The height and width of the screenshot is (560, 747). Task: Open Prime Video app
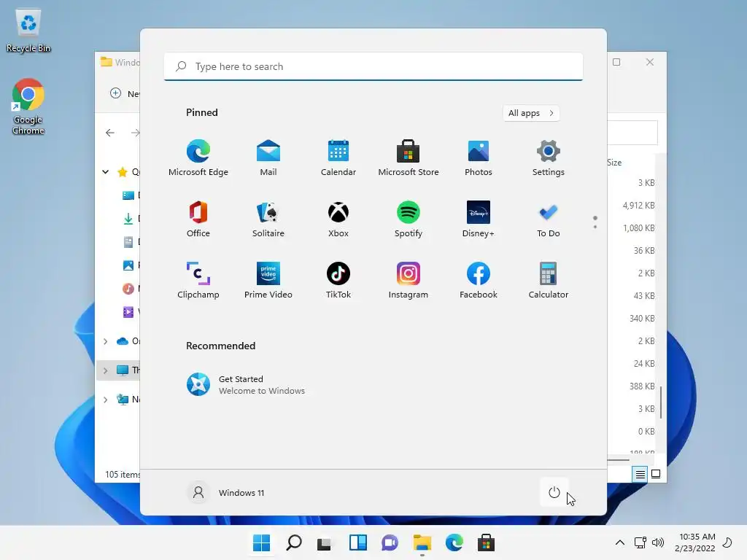(268, 281)
